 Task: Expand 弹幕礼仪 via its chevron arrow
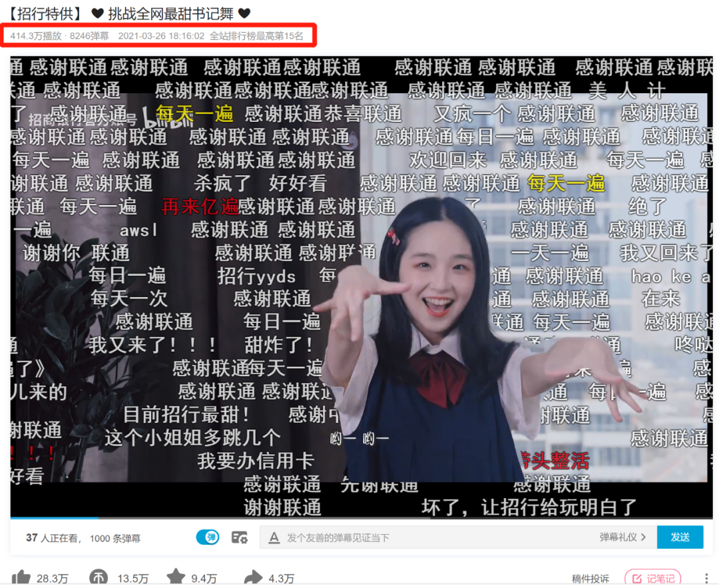pos(643,537)
